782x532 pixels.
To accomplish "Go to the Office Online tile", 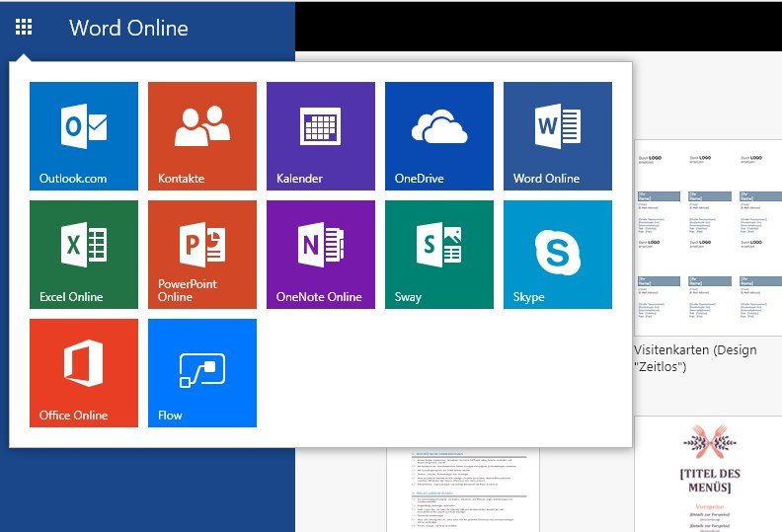I will pyautogui.click(x=84, y=373).
